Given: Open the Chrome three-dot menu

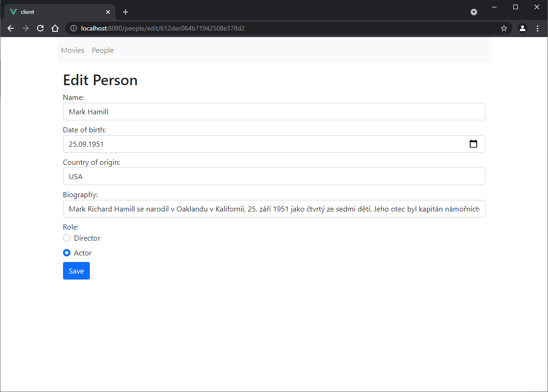Looking at the screenshot, I should pos(537,28).
